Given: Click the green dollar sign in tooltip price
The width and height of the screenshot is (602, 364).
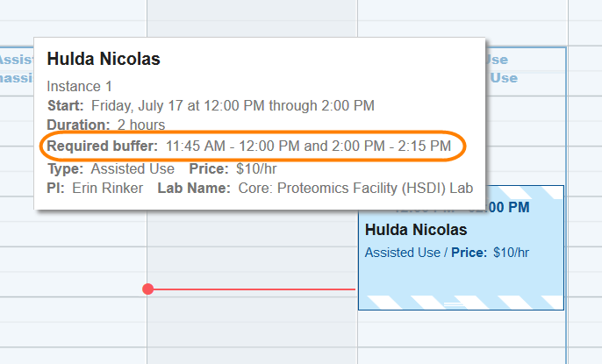Looking at the screenshot, I should [240, 168].
